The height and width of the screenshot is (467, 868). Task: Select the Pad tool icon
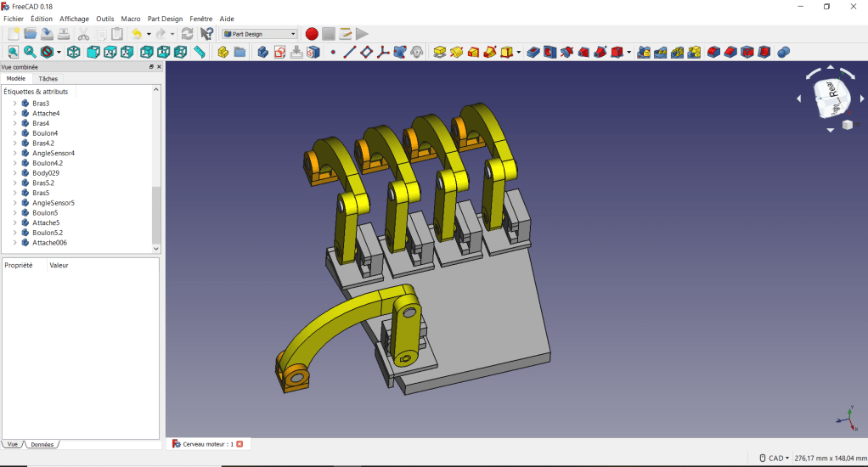pos(439,53)
